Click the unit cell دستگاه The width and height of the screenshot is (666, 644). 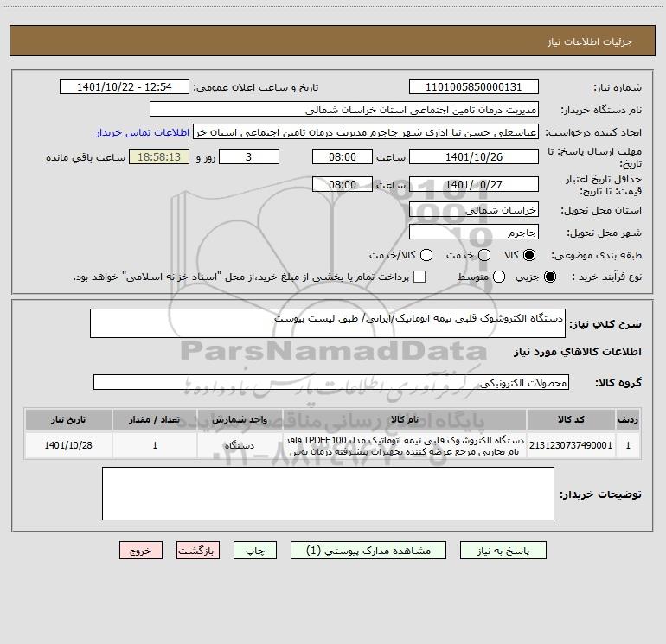pyautogui.click(x=240, y=445)
